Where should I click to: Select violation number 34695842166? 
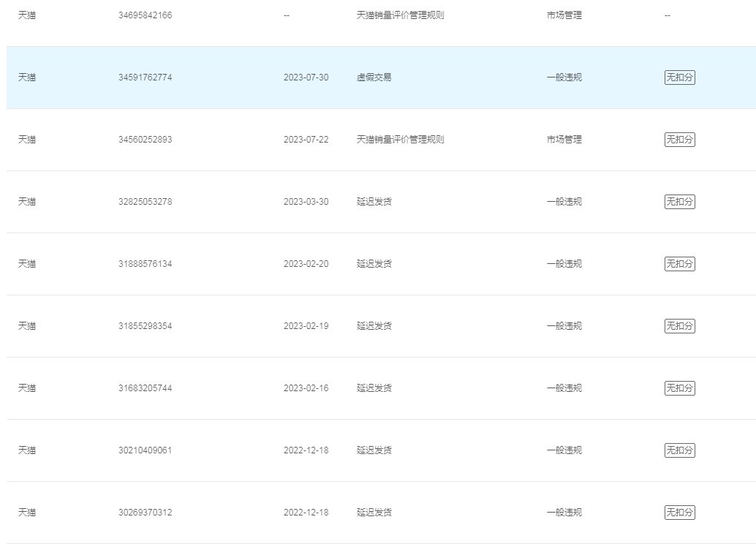pyautogui.click(x=145, y=15)
